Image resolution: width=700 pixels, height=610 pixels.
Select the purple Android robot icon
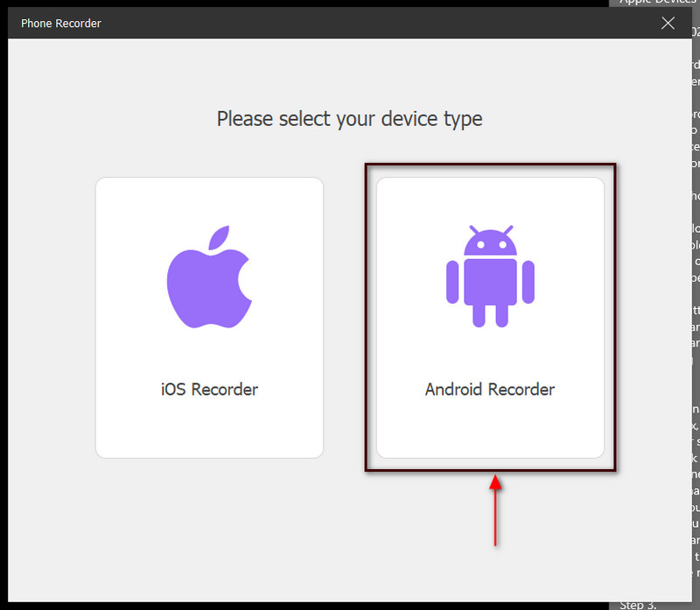point(490,276)
